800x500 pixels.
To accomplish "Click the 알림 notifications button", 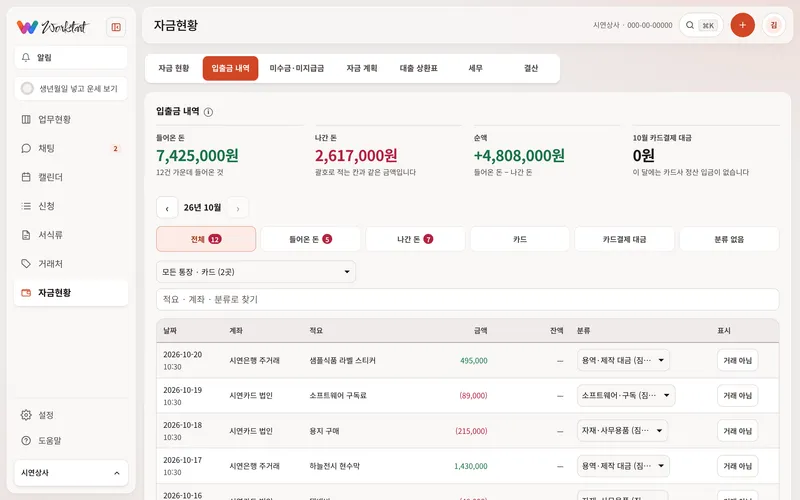I will click(x=71, y=58).
